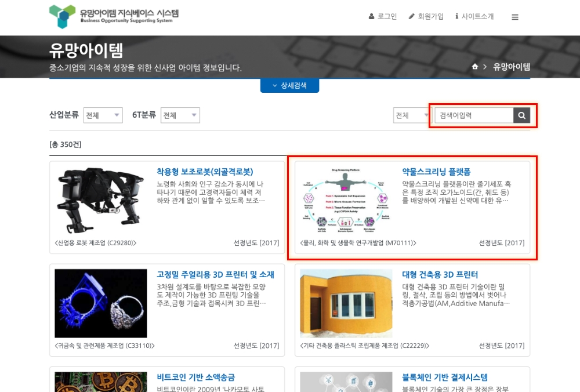
Task: Open the 회원가입 sign-up link
Action: [x=426, y=16]
